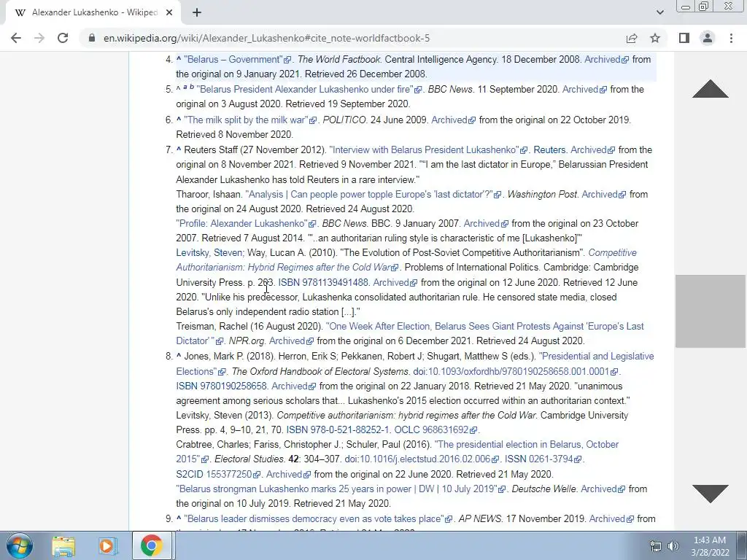Click the vertical scrollbar thumb
Viewport: 747px width, 560px height.
point(710,311)
